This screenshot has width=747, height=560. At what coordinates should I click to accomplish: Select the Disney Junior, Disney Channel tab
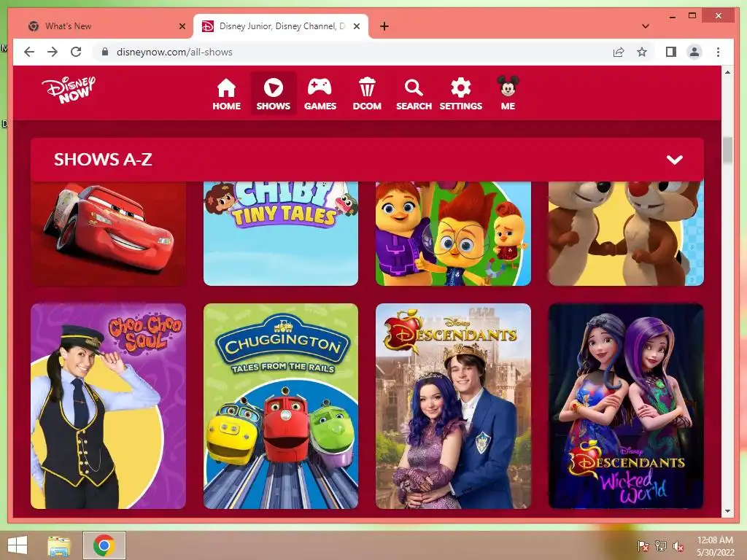point(281,26)
